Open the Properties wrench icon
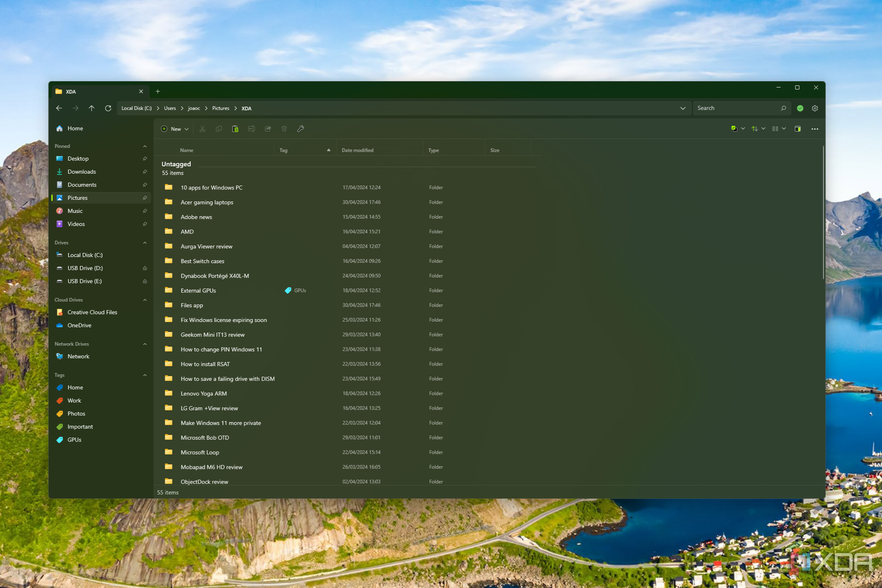 click(300, 129)
